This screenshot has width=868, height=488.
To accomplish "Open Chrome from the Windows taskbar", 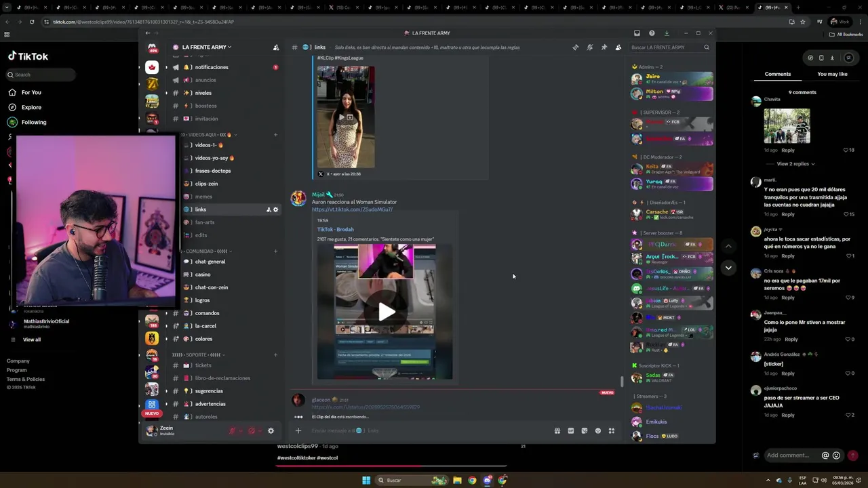I will point(472,481).
